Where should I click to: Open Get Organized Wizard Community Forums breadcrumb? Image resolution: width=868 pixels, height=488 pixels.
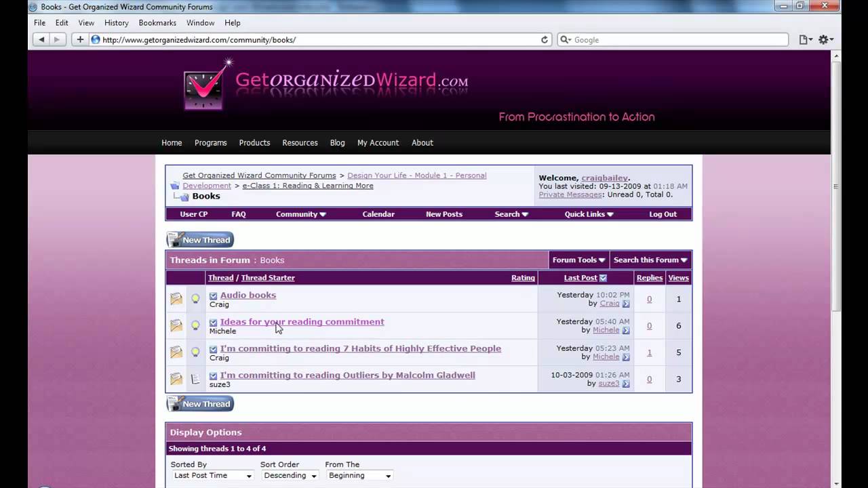click(x=259, y=176)
